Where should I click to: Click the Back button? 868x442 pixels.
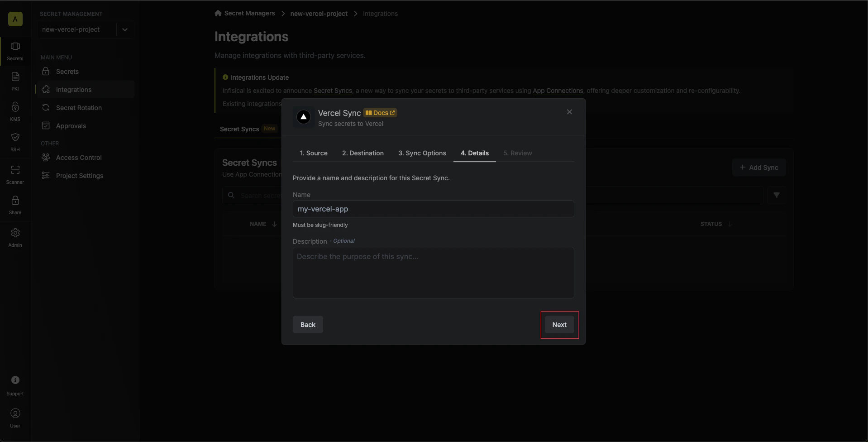coord(308,325)
